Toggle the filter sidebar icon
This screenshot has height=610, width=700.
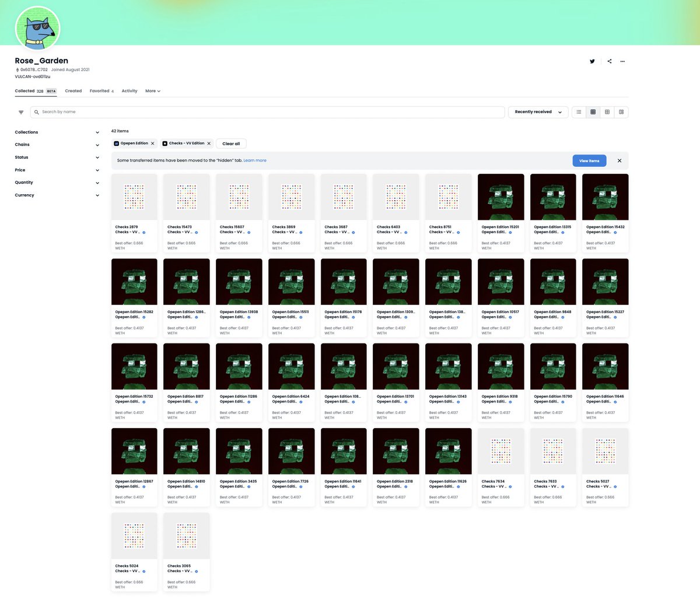[21, 112]
